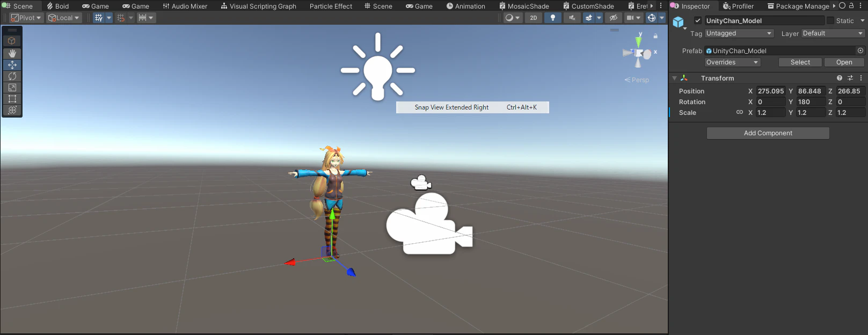The image size is (868, 335).
Task: Select the Rect tool
Action: (12, 99)
